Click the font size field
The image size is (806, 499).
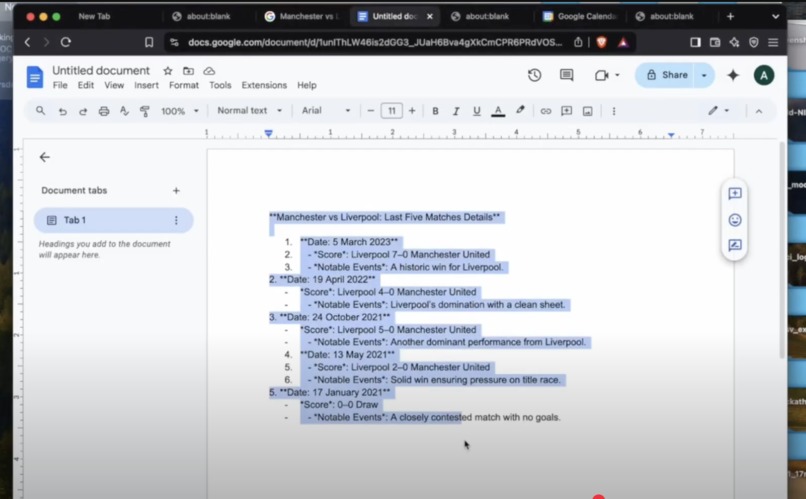coord(392,111)
